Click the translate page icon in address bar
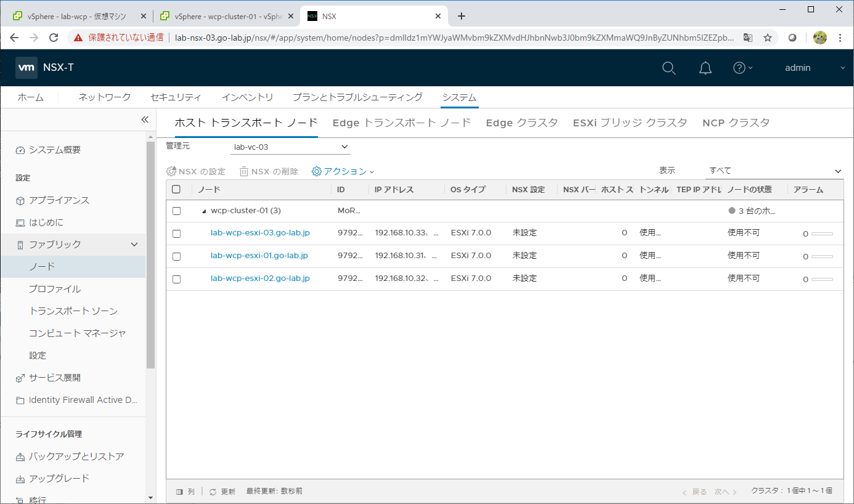This screenshot has height=504, width=854. coord(747,38)
